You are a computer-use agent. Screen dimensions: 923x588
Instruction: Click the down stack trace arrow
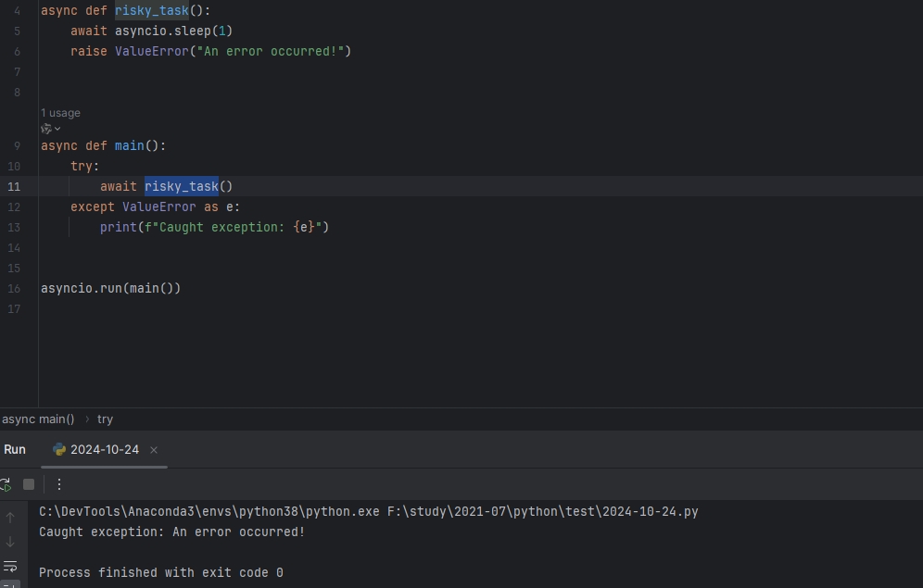pyautogui.click(x=10, y=542)
